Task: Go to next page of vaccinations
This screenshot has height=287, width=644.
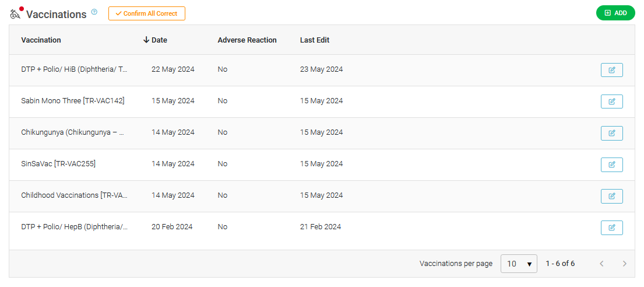Action: pos(625,264)
